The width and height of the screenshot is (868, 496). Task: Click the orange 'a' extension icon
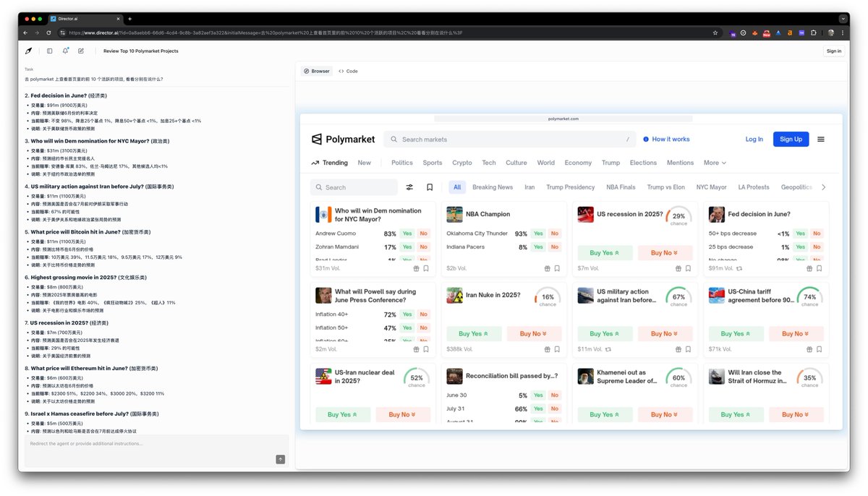click(790, 33)
